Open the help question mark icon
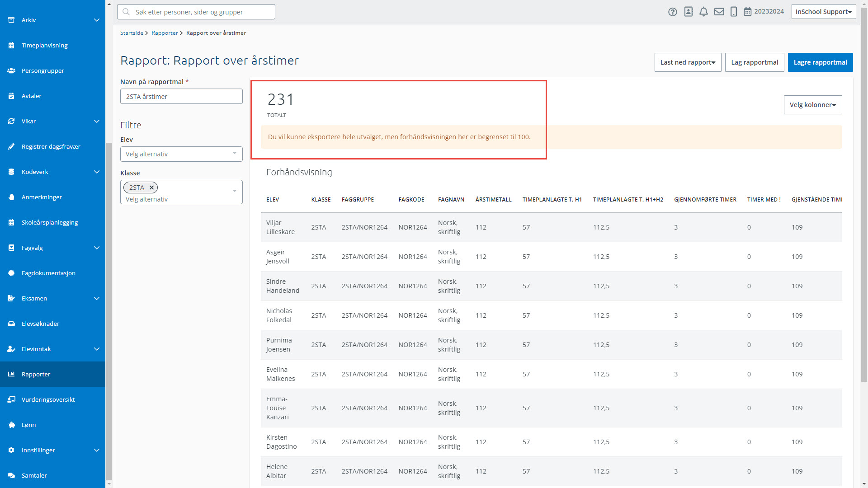This screenshot has width=868, height=488. [673, 12]
